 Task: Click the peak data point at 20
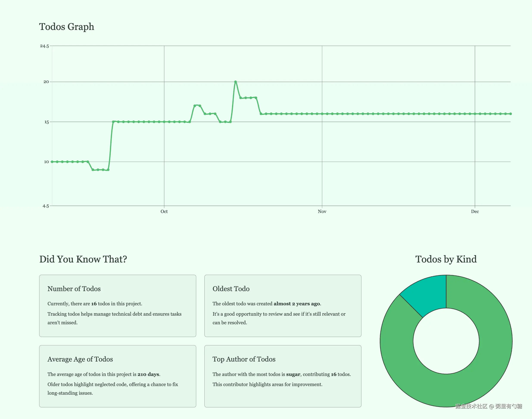click(x=235, y=82)
